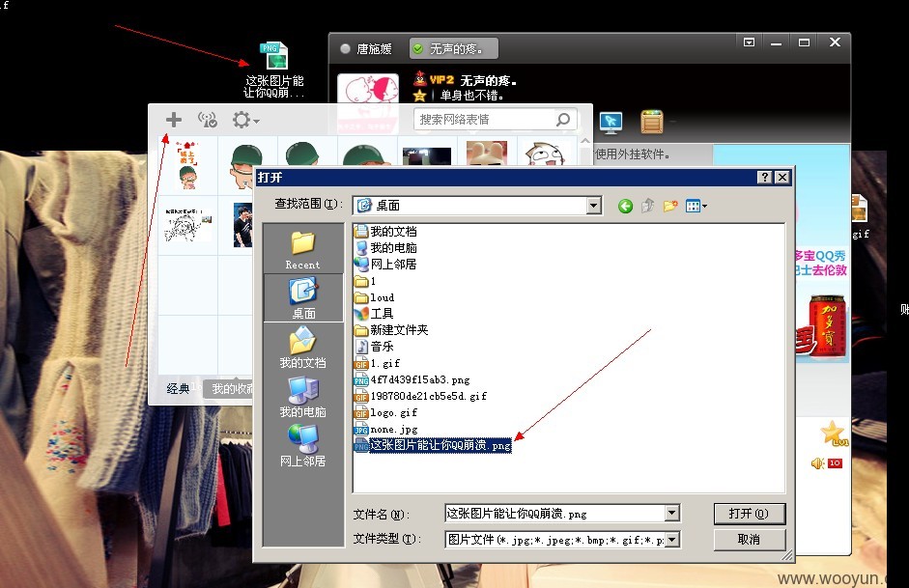909x588 pixels.
Task: Create new folder icon in Open dialog
Action: [x=670, y=206]
